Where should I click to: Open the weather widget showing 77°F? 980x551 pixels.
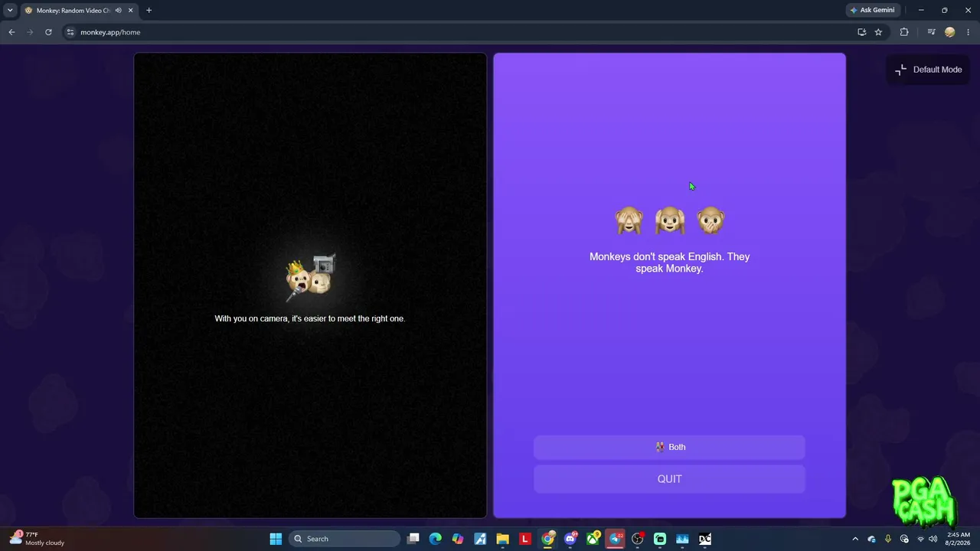pyautogui.click(x=37, y=539)
